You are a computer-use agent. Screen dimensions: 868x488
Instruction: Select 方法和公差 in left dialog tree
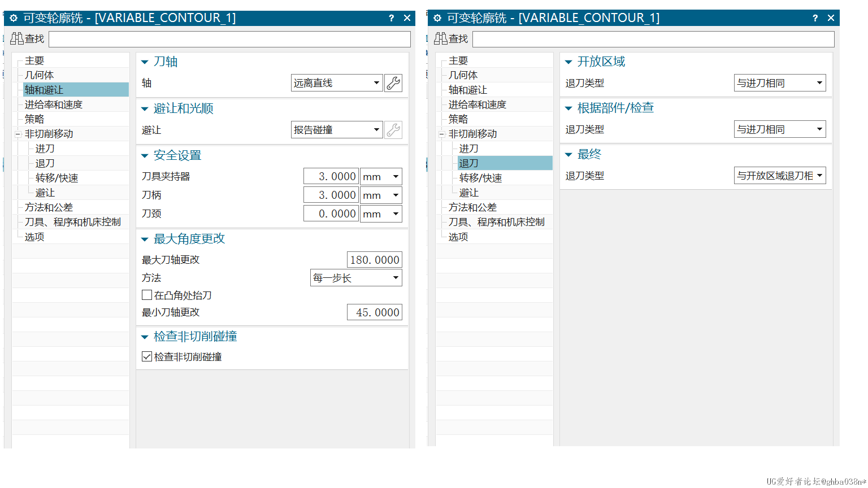pyautogui.click(x=49, y=207)
